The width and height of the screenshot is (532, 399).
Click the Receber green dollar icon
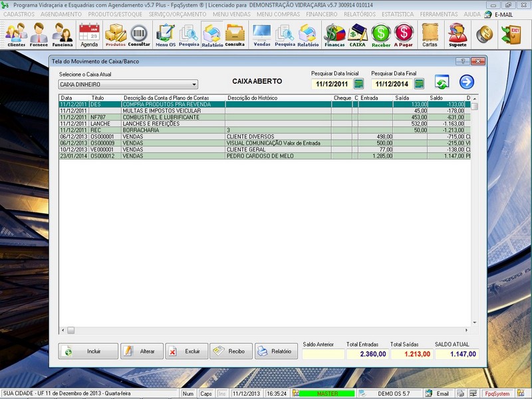[381, 34]
